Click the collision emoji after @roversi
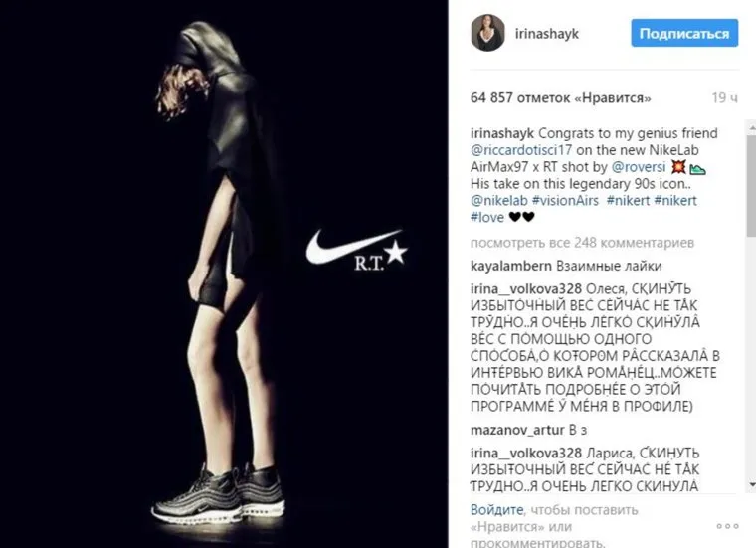The width and height of the screenshot is (756, 548). click(x=678, y=167)
